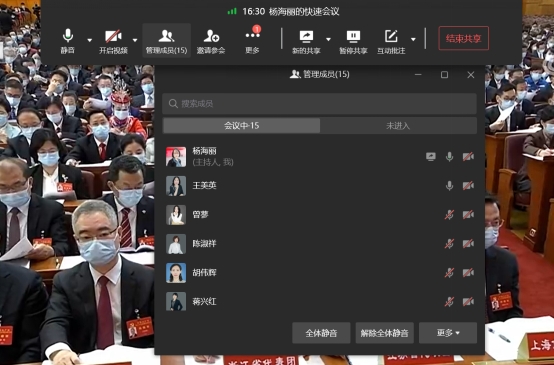The image size is (554, 365).
Task: Turn on camera via 开启视频 icon
Action: [113, 41]
